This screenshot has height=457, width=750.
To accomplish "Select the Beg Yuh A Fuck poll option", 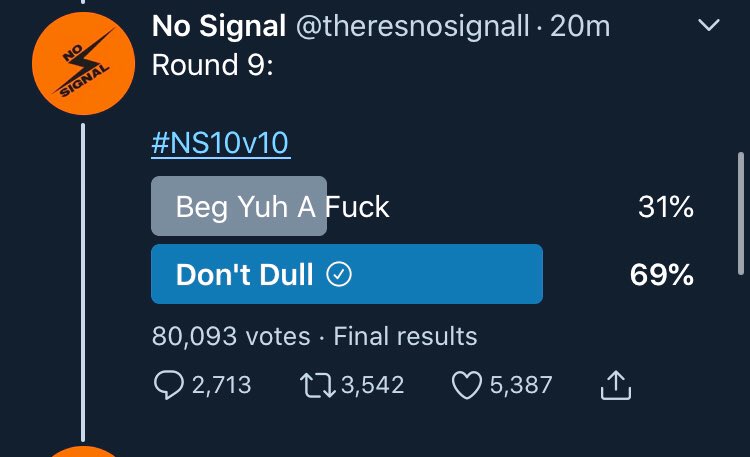I will pyautogui.click(x=283, y=207).
